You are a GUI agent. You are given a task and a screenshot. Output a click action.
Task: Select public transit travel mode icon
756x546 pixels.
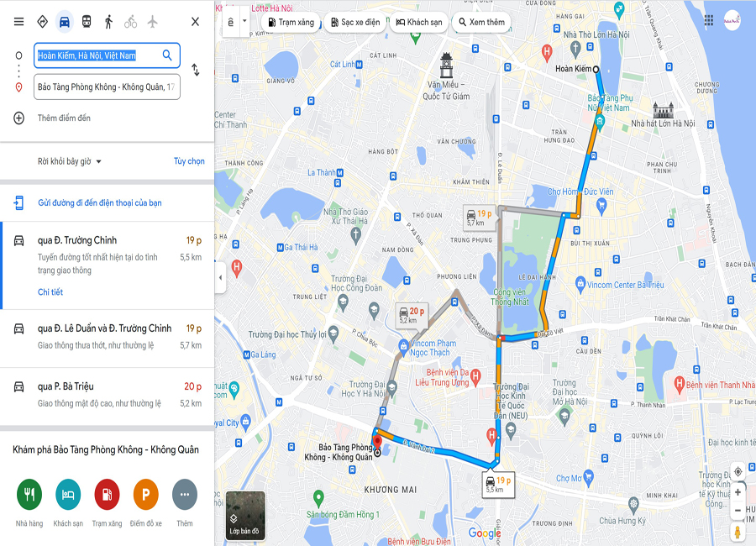tap(87, 22)
